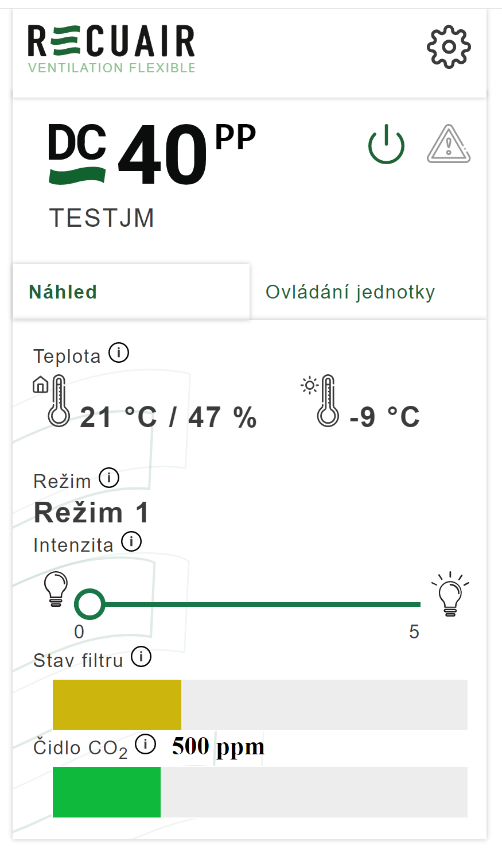Open the warning alerts triangle icon
Screen dimensions: 502x868
click(x=449, y=145)
